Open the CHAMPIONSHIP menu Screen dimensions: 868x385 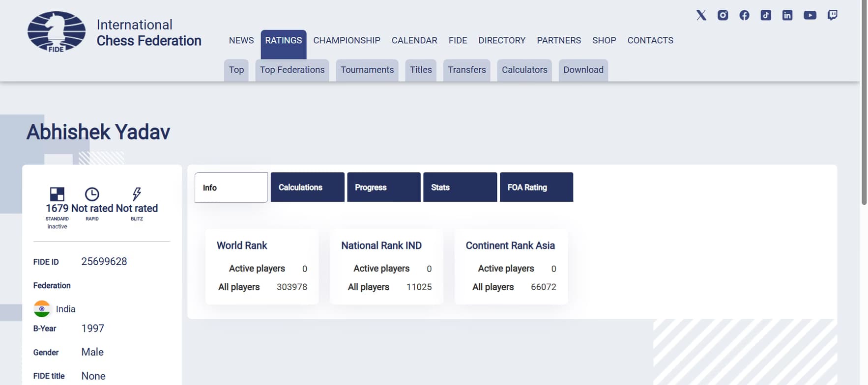[347, 40]
